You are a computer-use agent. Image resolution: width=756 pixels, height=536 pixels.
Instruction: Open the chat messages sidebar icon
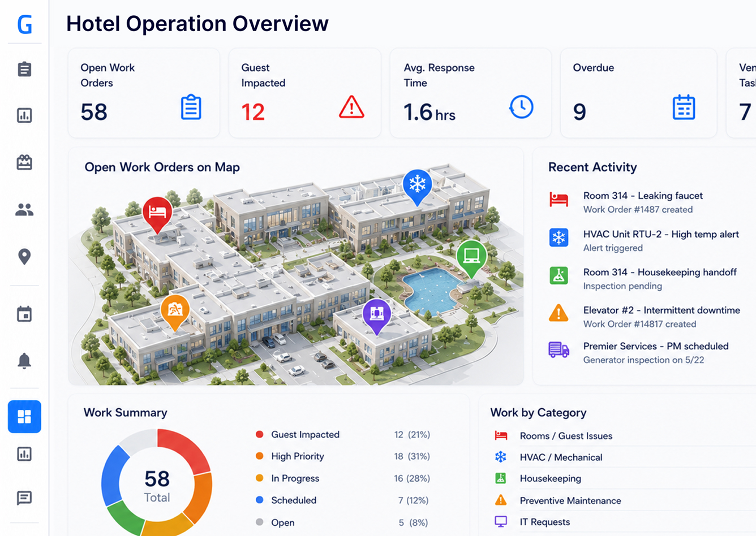[x=24, y=498]
